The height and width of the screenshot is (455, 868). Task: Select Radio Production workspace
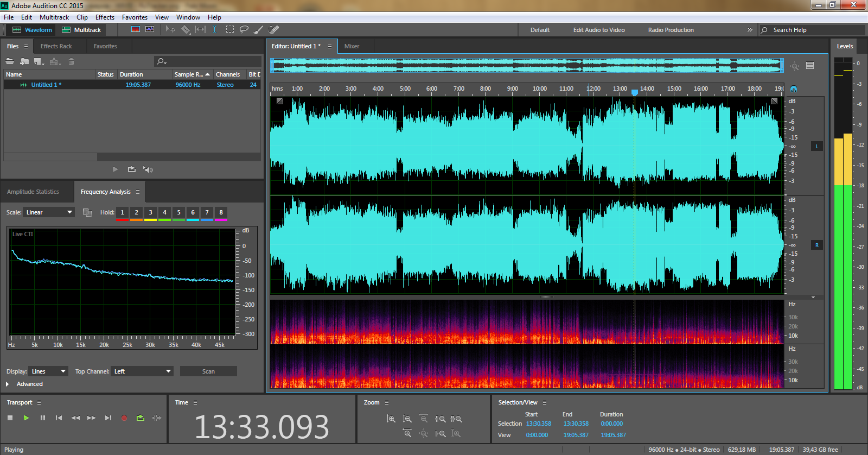pyautogui.click(x=671, y=30)
